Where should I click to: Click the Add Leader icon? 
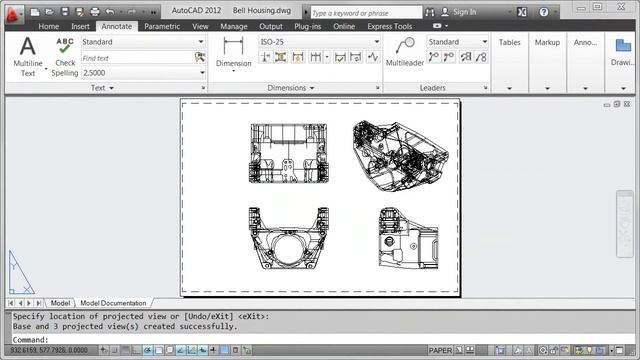pyautogui.click(x=433, y=57)
